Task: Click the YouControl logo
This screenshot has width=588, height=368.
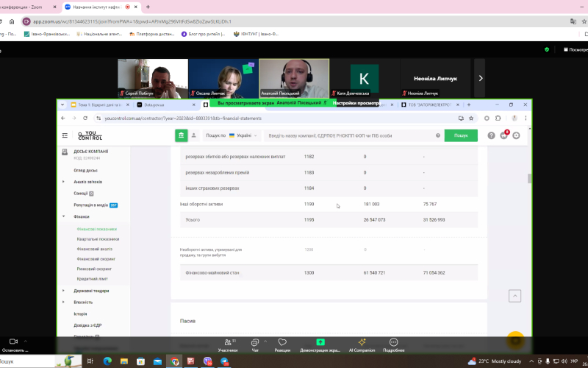Action: click(x=90, y=135)
